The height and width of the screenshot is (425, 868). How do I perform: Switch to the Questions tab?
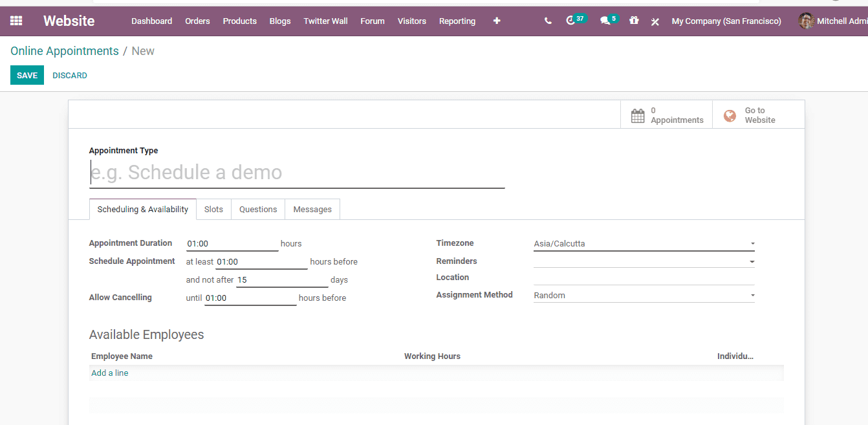click(x=258, y=209)
